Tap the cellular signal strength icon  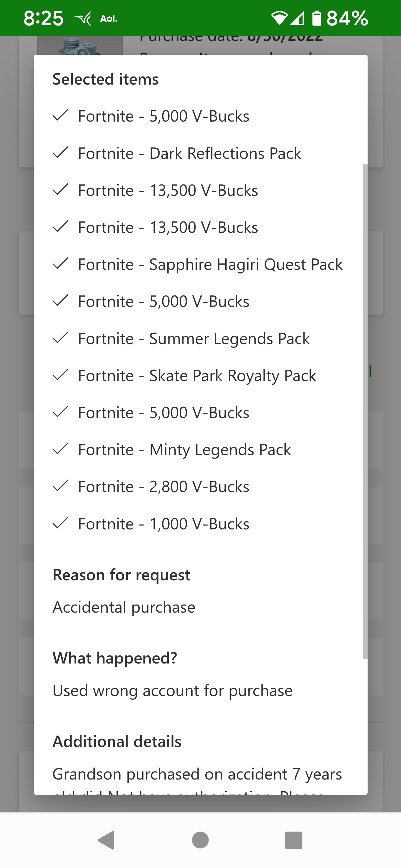(297, 18)
